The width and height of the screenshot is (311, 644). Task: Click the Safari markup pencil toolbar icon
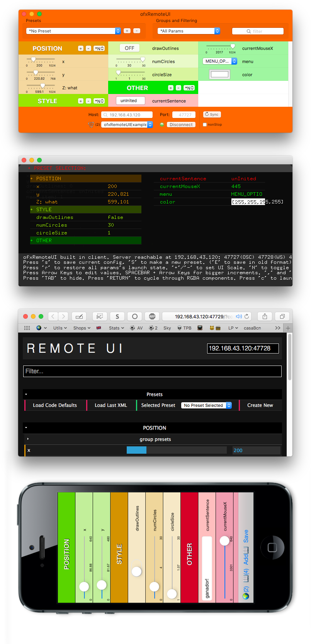[x=79, y=316]
